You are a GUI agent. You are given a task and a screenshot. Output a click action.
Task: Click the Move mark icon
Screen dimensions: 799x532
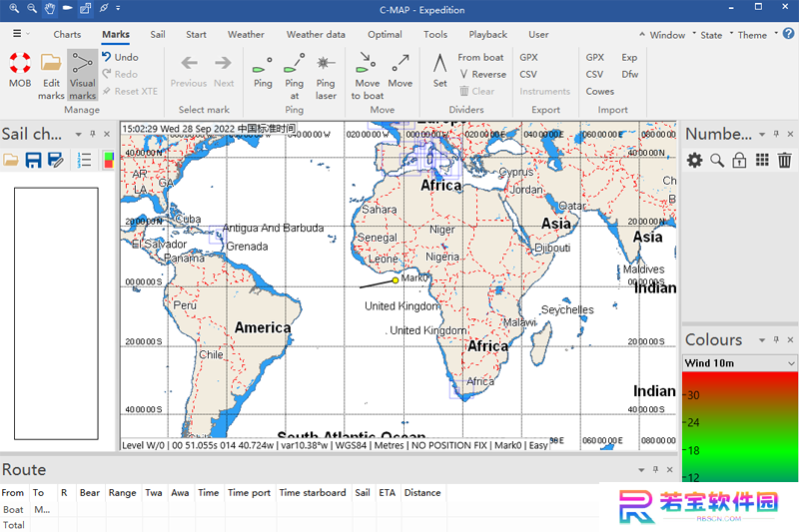(400, 63)
